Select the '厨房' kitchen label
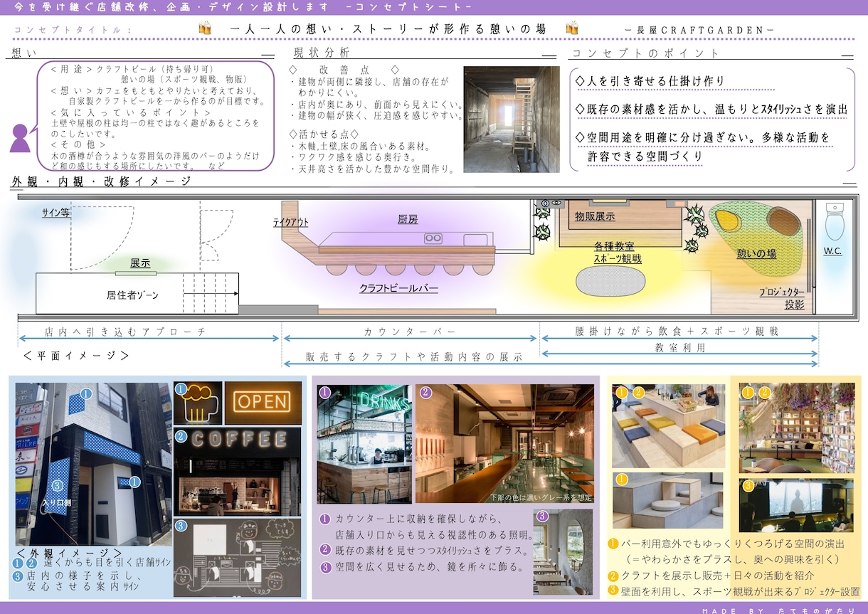868x614 pixels. (408, 219)
